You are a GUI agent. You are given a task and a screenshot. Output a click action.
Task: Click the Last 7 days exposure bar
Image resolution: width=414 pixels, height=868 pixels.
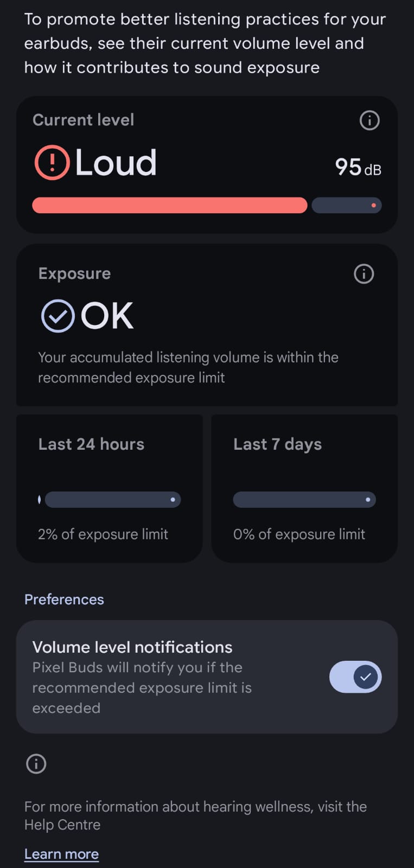[x=304, y=500]
